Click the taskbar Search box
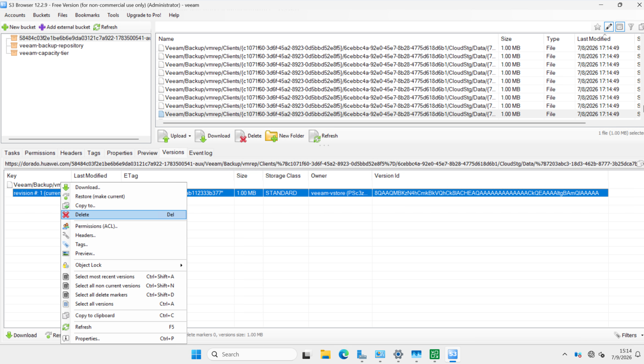Viewport: 644px width, 364px height. point(252,354)
